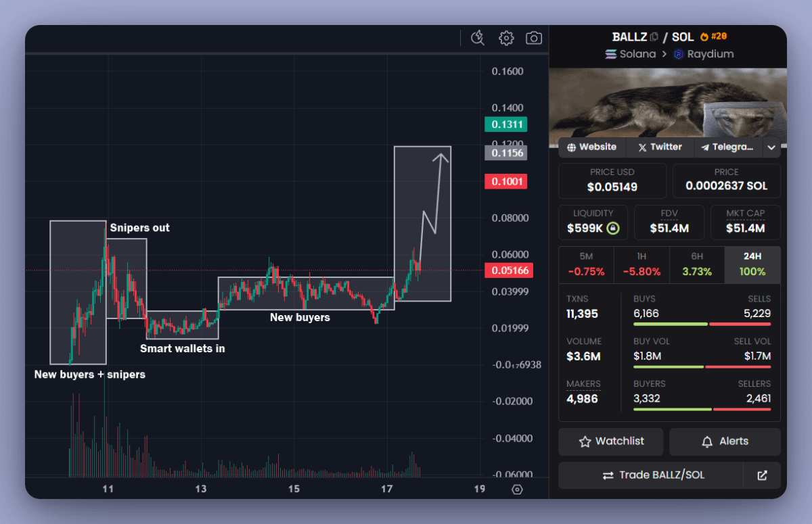Open the project's Twitter page
Viewport: 812px width, 524px height.
[659, 147]
